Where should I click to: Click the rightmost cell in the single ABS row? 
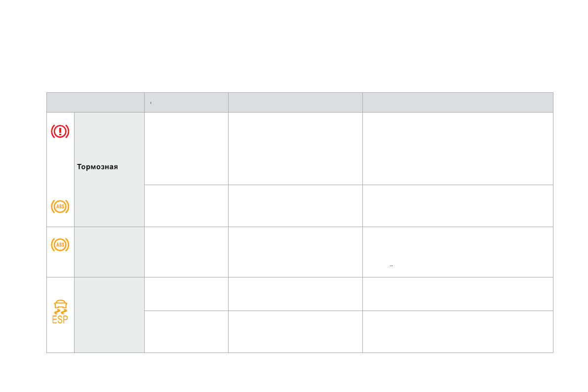coord(458,252)
